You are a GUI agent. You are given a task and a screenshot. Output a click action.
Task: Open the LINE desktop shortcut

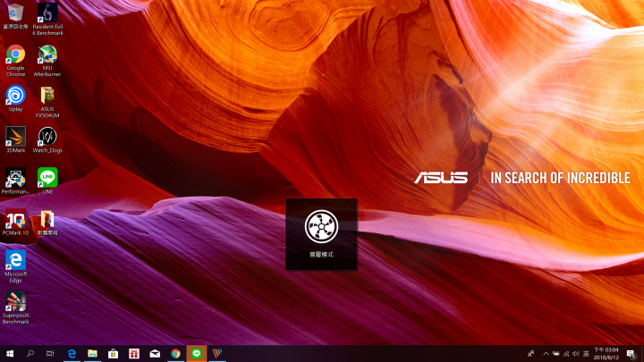47,181
